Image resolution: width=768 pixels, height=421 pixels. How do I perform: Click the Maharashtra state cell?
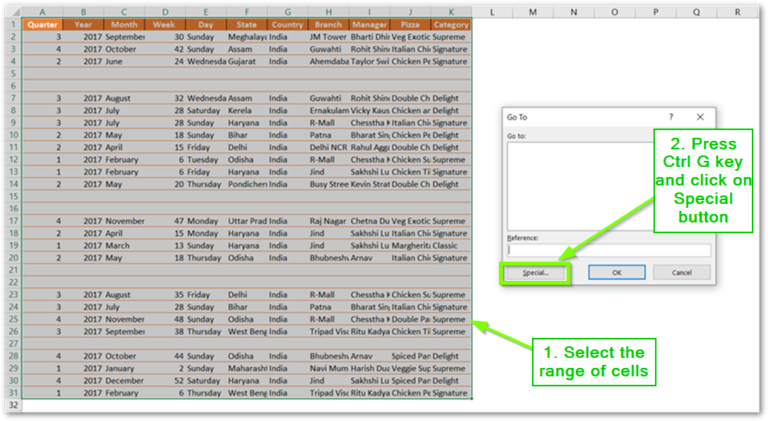[246, 368]
